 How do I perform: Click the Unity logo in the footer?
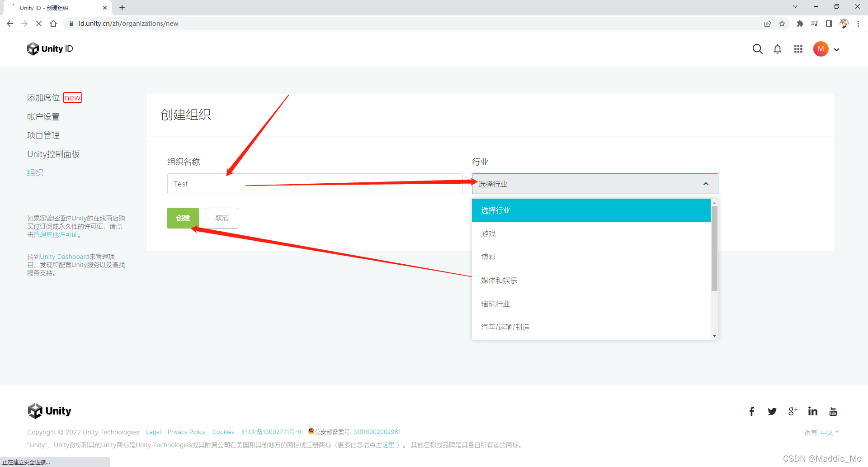[50, 411]
